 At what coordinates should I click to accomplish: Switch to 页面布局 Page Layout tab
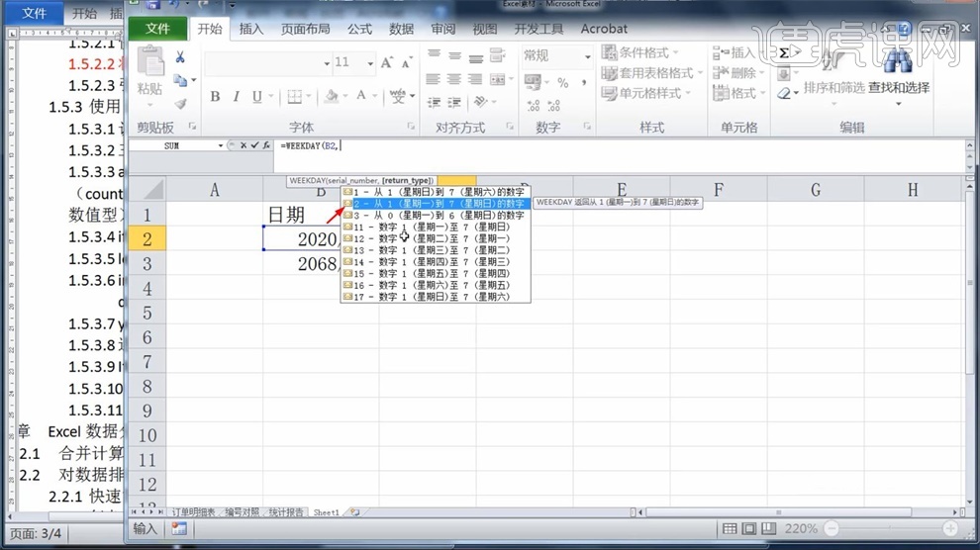point(305,29)
